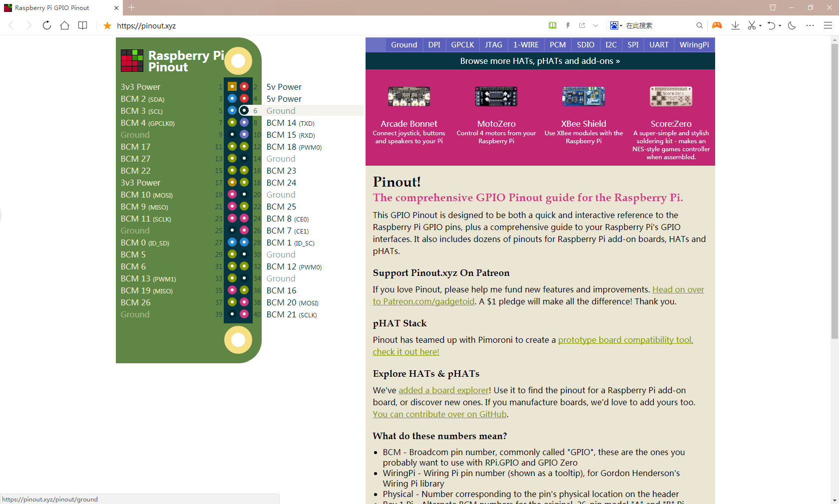Expand the undo closed tab dropdown
Image resolution: width=839 pixels, height=504 pixels.
click(780, 25)
